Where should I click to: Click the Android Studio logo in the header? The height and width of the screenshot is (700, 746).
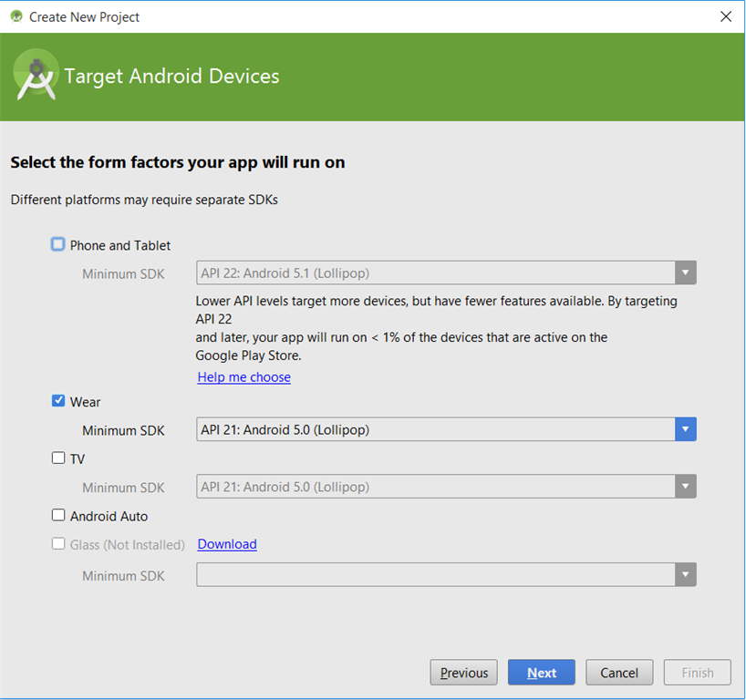[x=36, y=77]
